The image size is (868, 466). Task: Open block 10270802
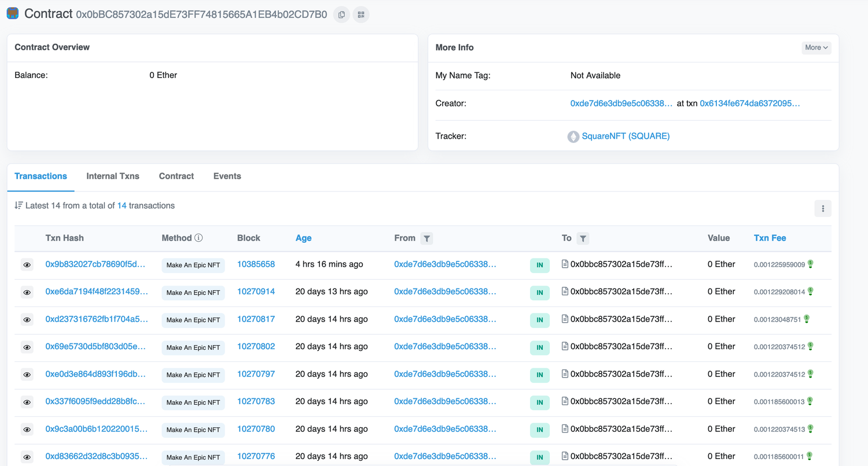click(256, 346)
